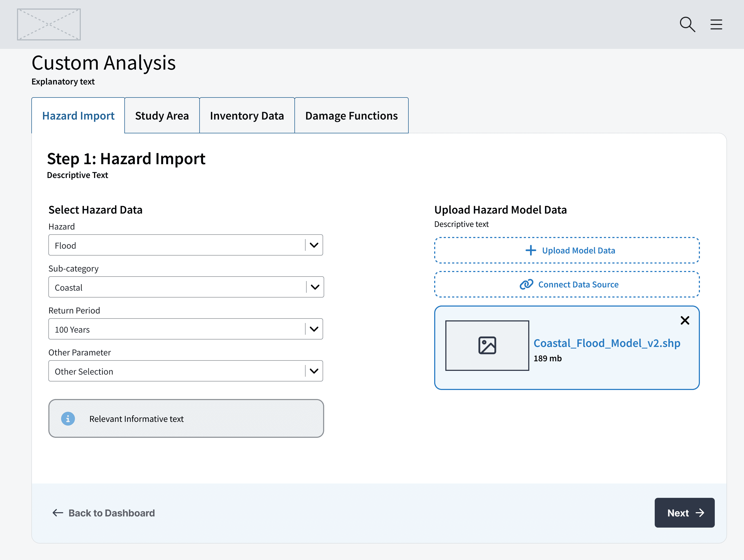Expand the Sub-category dropdown showing Coastal
Viewport: 744px width, 560px height.
[186, 287]
